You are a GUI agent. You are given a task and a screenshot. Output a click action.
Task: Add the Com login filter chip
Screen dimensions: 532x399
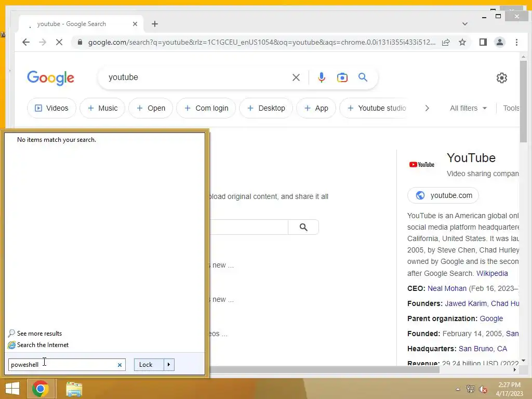click(206, 108)
